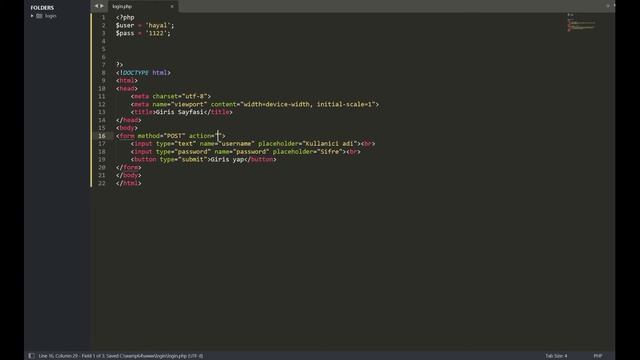Open tab list dropdown at top right
Viewport: 640px width, 360px height.
608,6
